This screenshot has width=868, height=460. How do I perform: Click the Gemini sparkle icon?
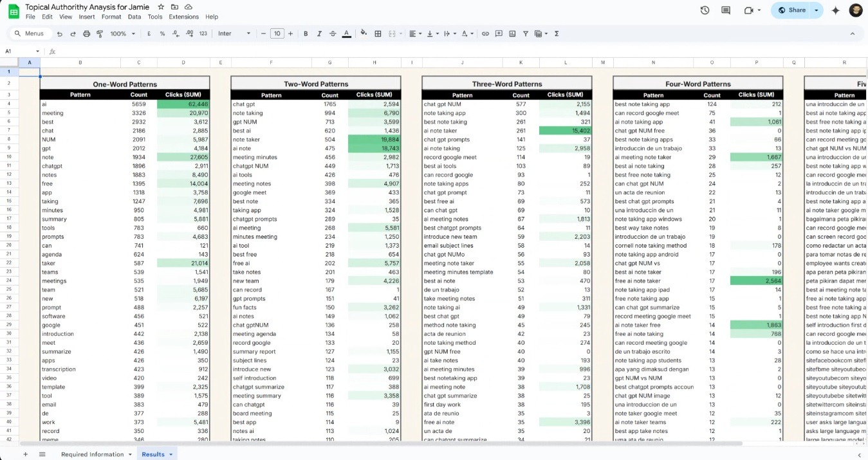(836, 10)
